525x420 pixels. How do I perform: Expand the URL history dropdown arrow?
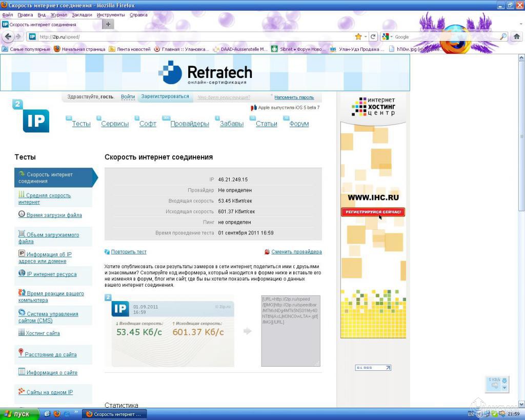(x=366, y=37)
